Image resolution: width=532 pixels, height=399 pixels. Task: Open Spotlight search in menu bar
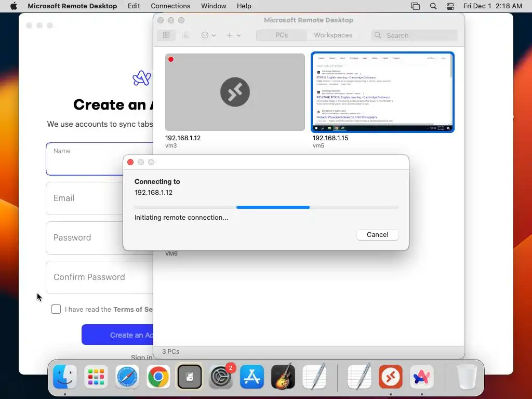(x=433, y=6)
